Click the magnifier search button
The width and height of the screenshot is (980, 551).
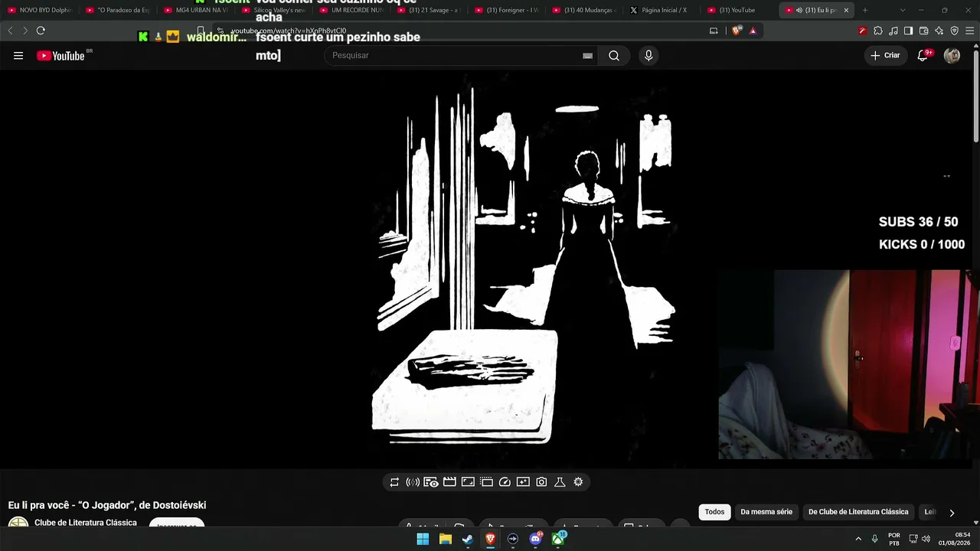point(614,55)
